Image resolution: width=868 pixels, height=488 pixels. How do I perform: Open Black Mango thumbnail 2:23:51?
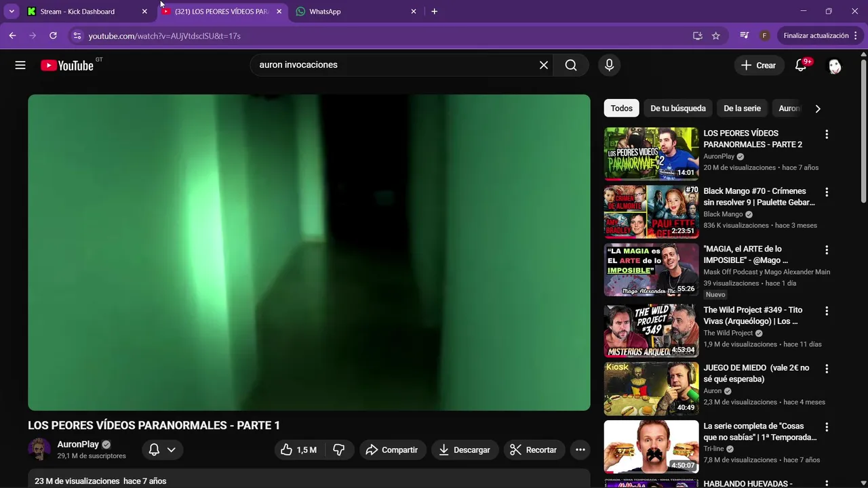click(x=651, y=211)
